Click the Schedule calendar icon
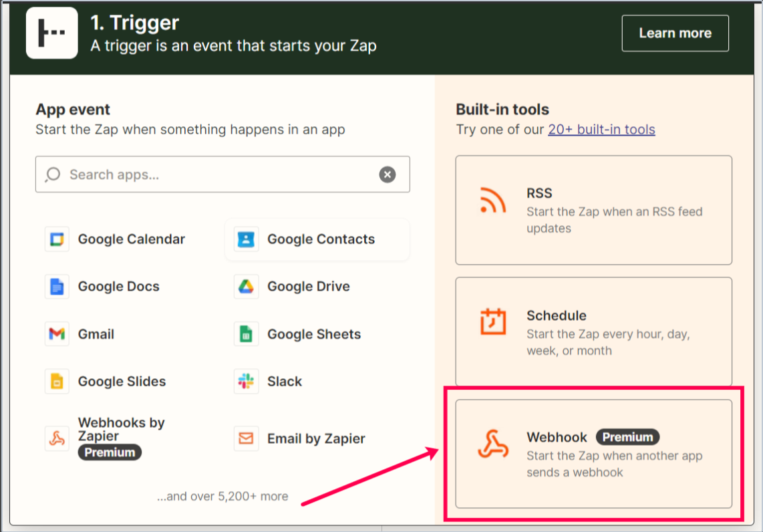Screen dimensions: 763x532 point(493,321)
